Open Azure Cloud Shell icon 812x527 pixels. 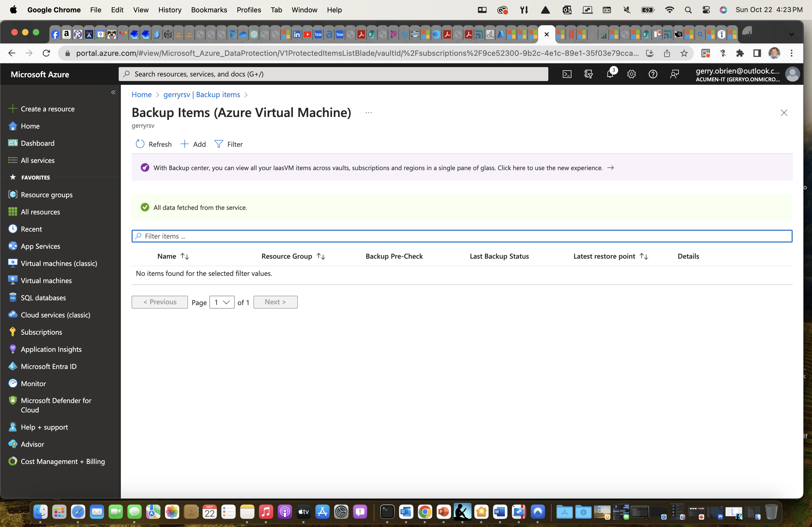[567, 74]
